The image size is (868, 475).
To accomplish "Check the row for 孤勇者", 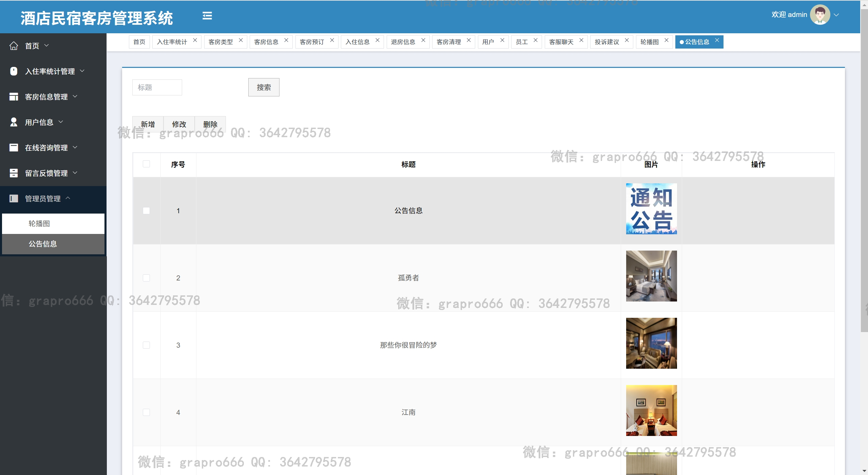I will 146,278.
